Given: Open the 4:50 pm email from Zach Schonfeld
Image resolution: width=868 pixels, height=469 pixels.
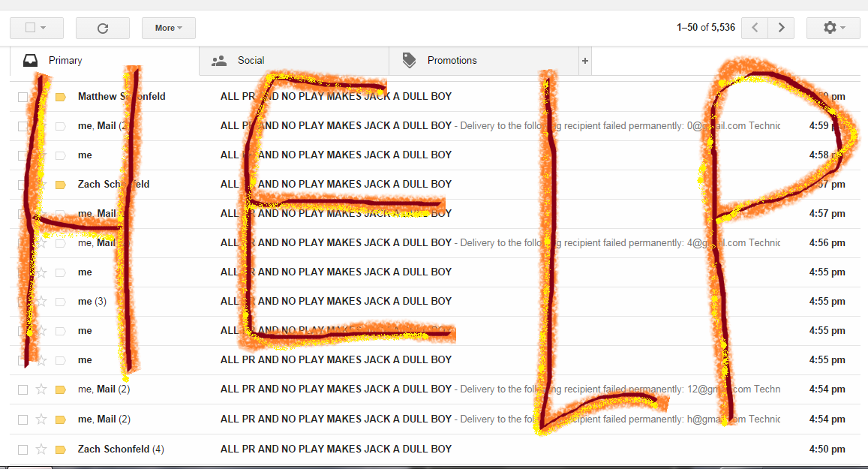Looking at the screenshot, I should point(336,449).
